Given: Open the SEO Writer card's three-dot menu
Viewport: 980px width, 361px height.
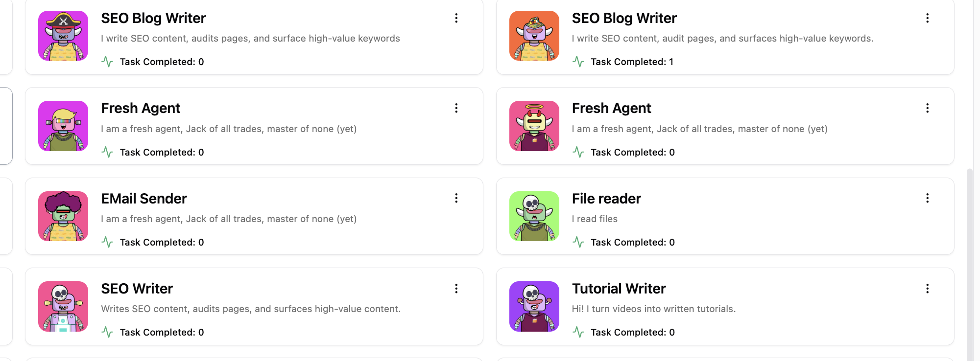Looking at the screenshot, I should [456, 289].
